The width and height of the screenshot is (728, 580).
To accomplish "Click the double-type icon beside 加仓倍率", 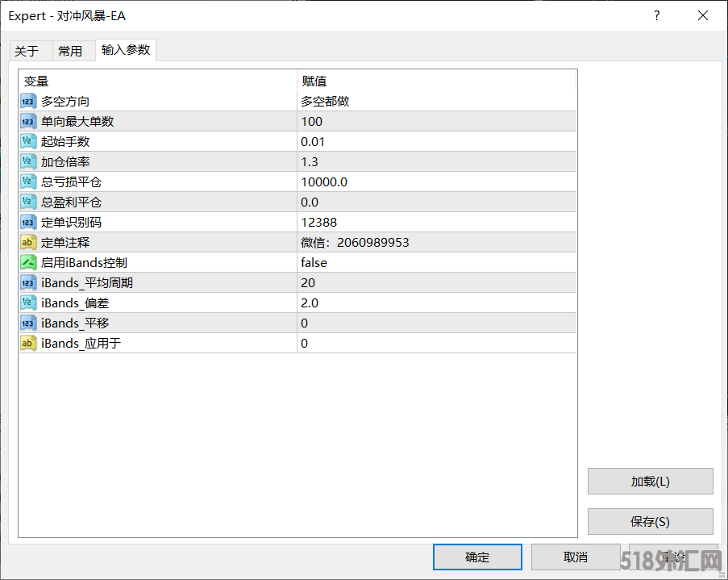I will pyautogui.click(x=28, y=162).
